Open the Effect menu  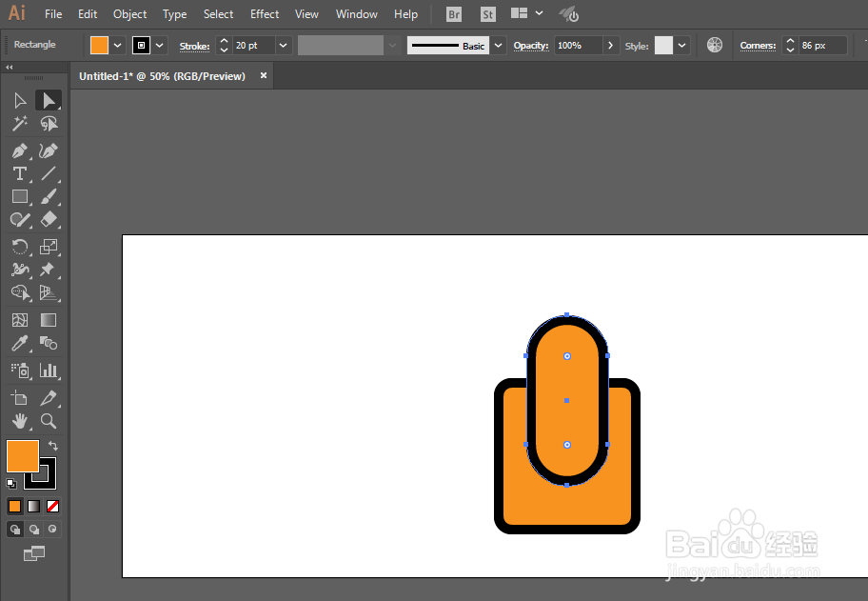pos(264,13)
